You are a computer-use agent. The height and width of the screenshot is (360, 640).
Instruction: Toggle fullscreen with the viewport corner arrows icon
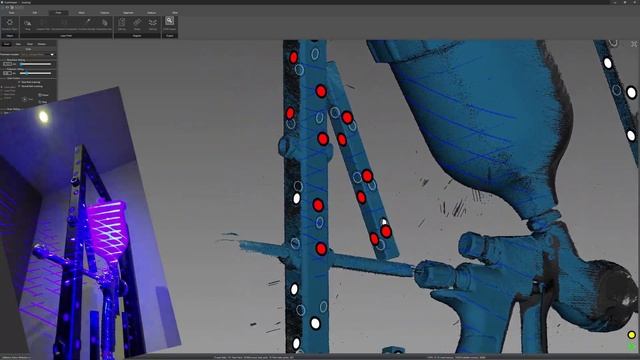(634, 44)
